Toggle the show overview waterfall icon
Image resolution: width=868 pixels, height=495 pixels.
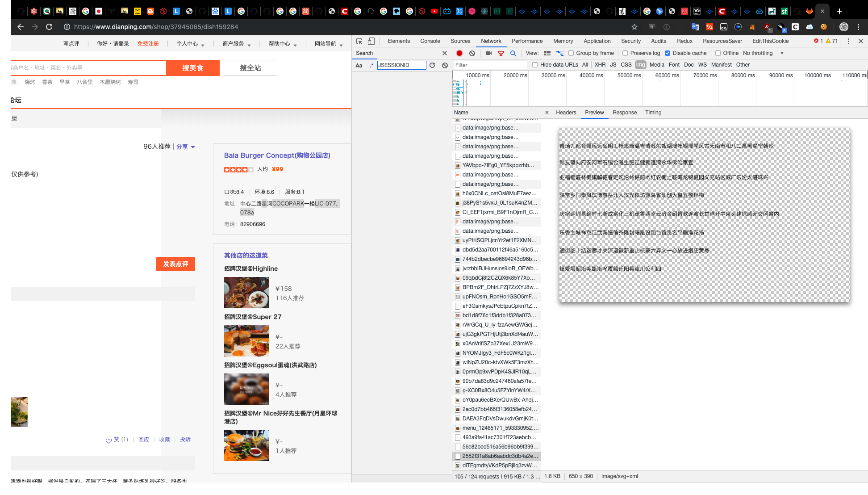click(x=560, y=53)
